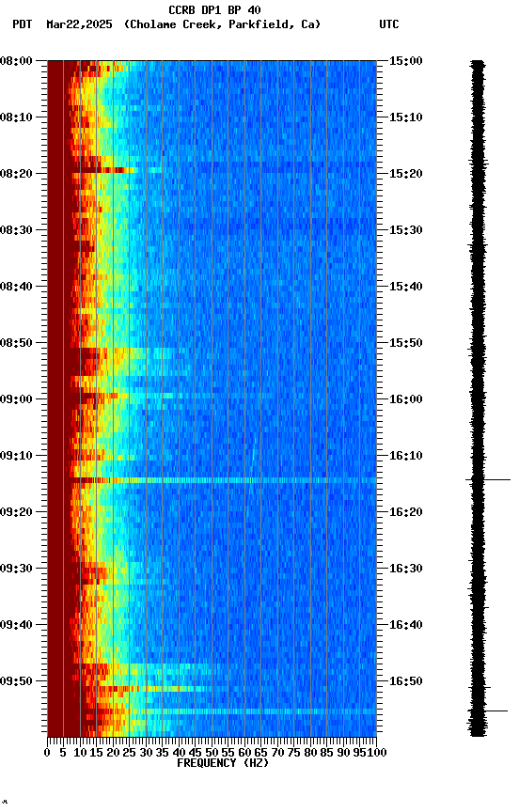519x812 pixels.
Task: Click the red streak at 08:20 in spectrogram
Action: pos(103,170)
